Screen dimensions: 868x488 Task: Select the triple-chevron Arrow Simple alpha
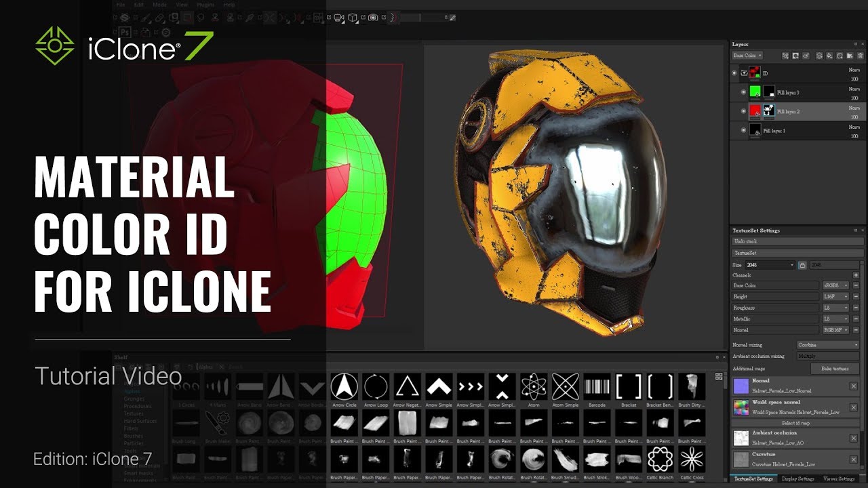(x=471, y=387)
